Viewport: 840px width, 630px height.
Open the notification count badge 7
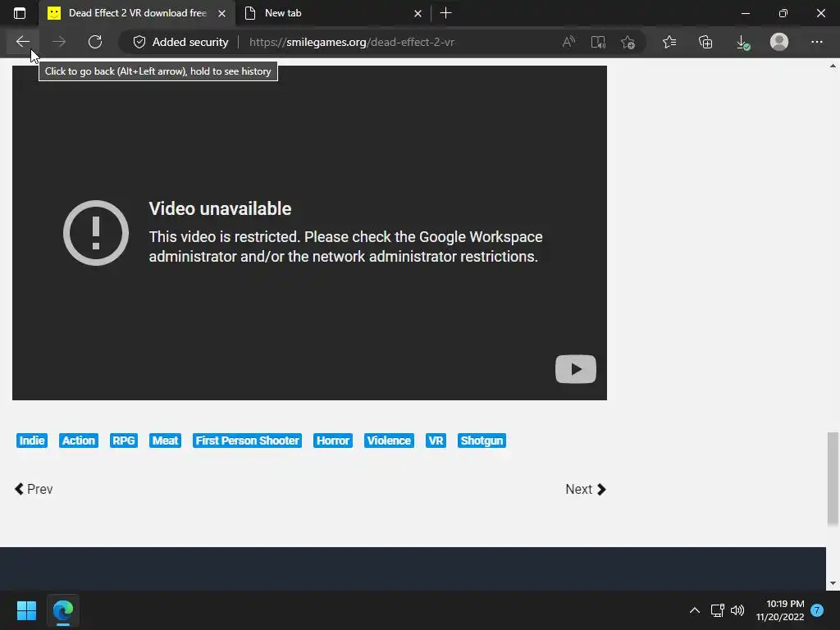coord(817,610)
